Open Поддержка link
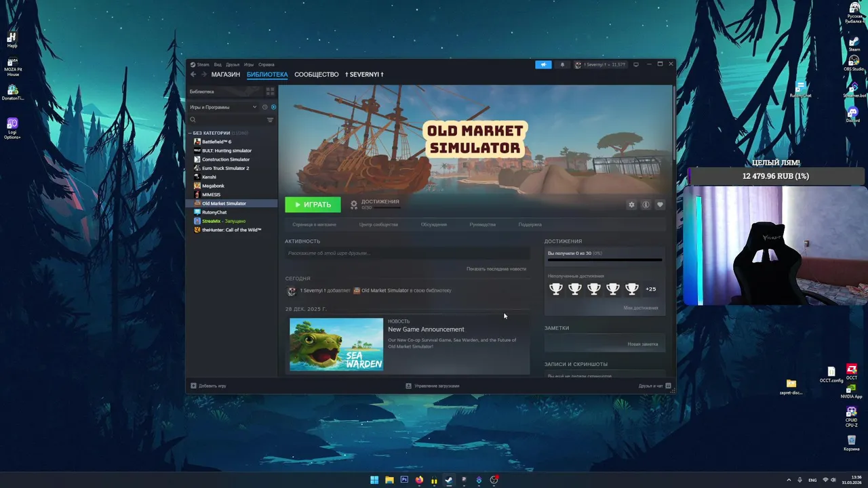Screen dimensions: 868x488 530,224
